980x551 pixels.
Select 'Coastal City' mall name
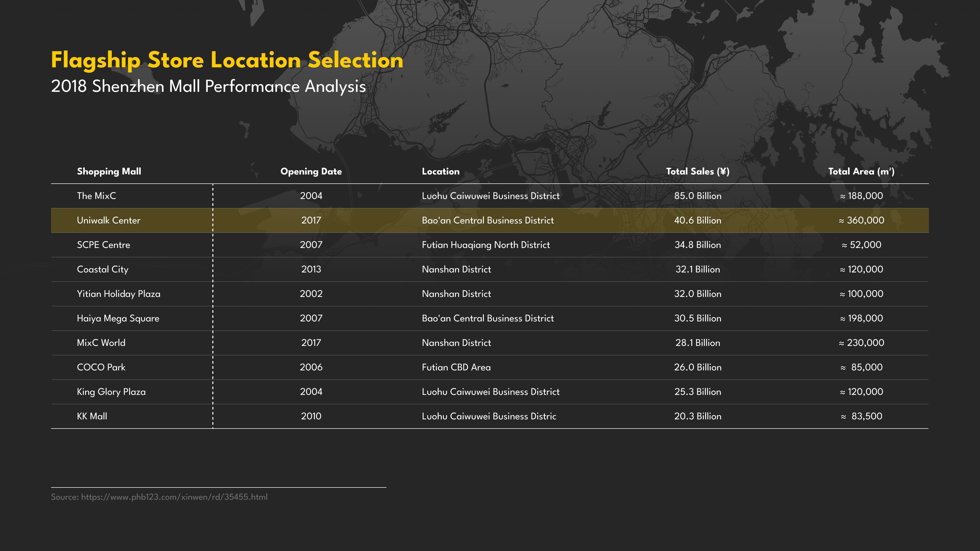(x=103, y=270)
